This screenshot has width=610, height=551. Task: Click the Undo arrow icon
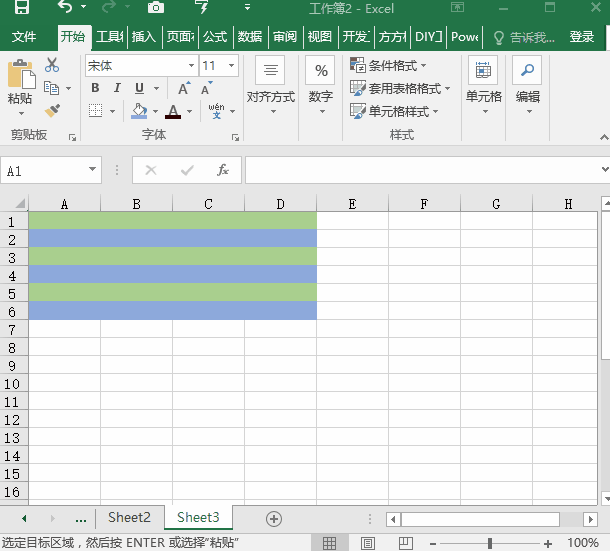[65, 7]
